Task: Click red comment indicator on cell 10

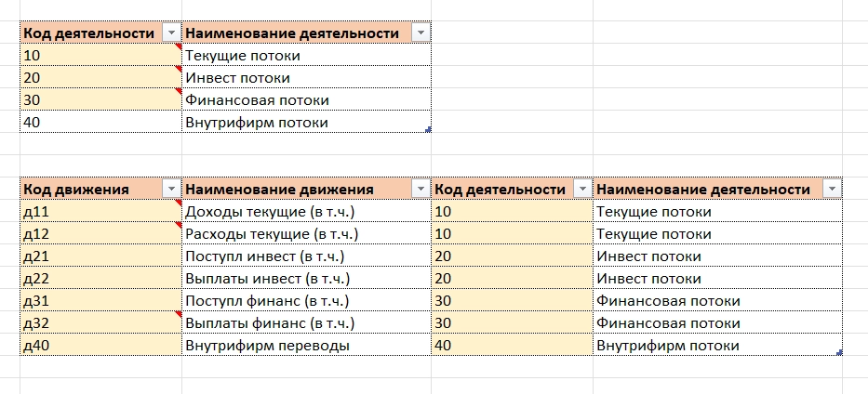Action: pos(179,47)
